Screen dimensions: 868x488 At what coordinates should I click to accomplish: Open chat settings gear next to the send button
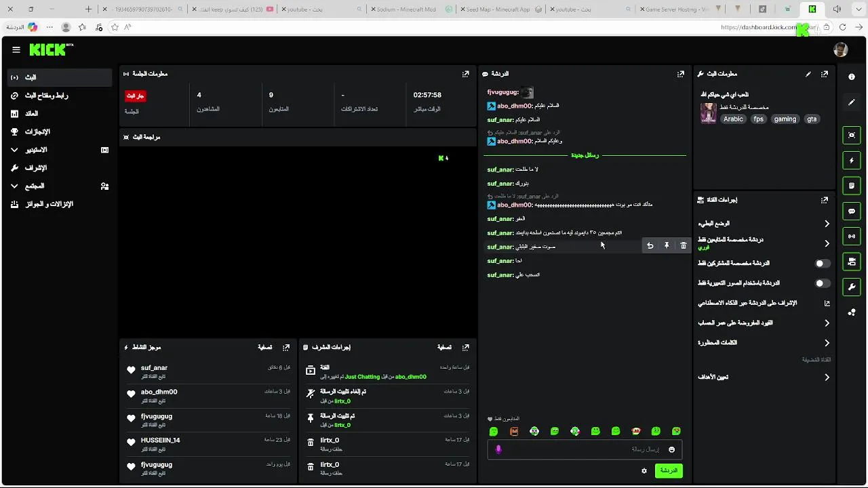tap(644, 470)
